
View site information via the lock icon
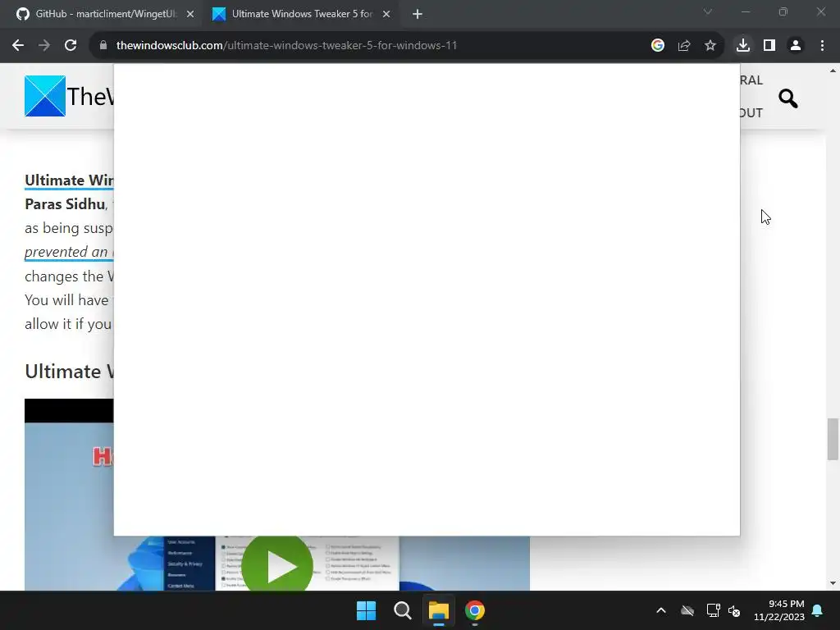(103, 46)
